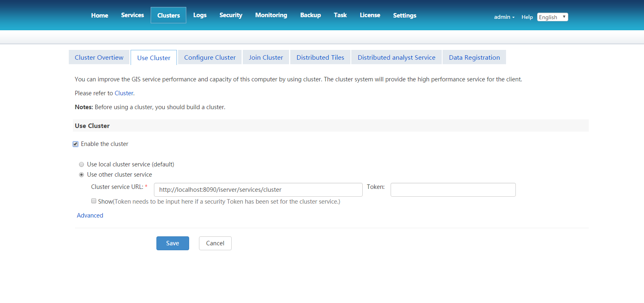
Task: Click the Cluster service URL field
Action: [x=258, y=190]
